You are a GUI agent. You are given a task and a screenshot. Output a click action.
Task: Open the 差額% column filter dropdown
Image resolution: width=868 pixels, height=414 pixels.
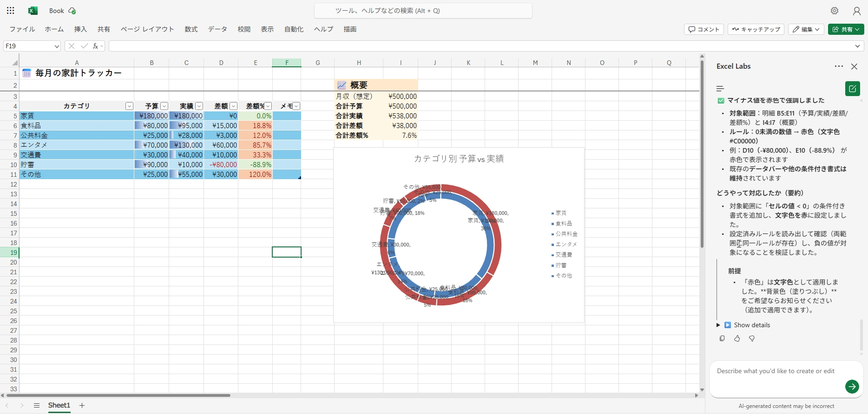pos(268,106)
